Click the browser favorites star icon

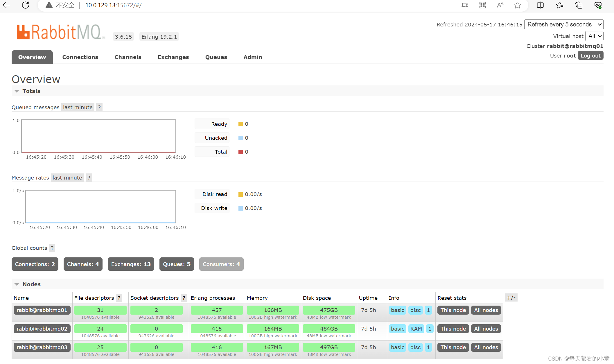517,5
